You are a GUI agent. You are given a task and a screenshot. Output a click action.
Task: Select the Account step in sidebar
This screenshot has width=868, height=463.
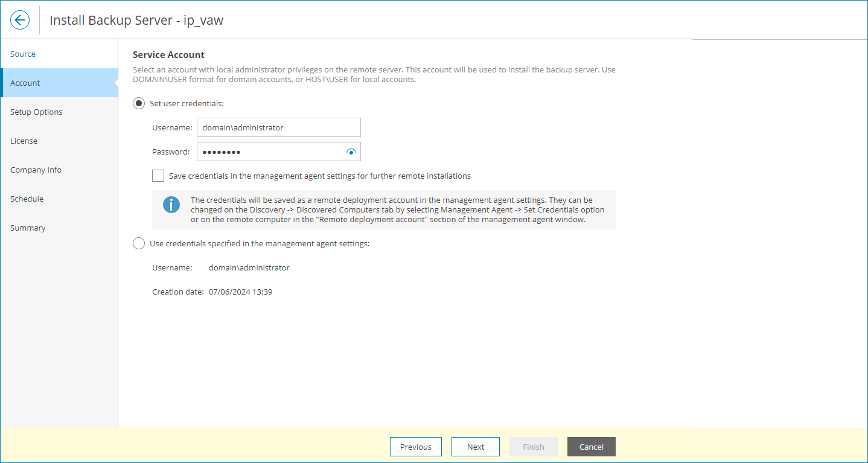tap(25, 83)
